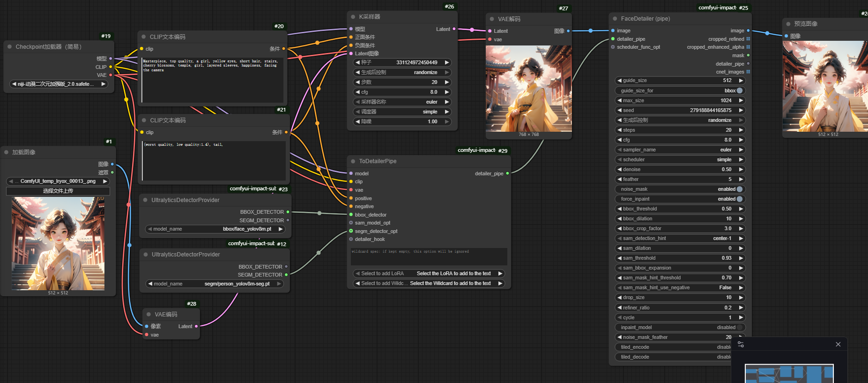The width and height of the screenshot is (868, 383).
Task: Disable the noise_mask toggle
Action: 739,189
